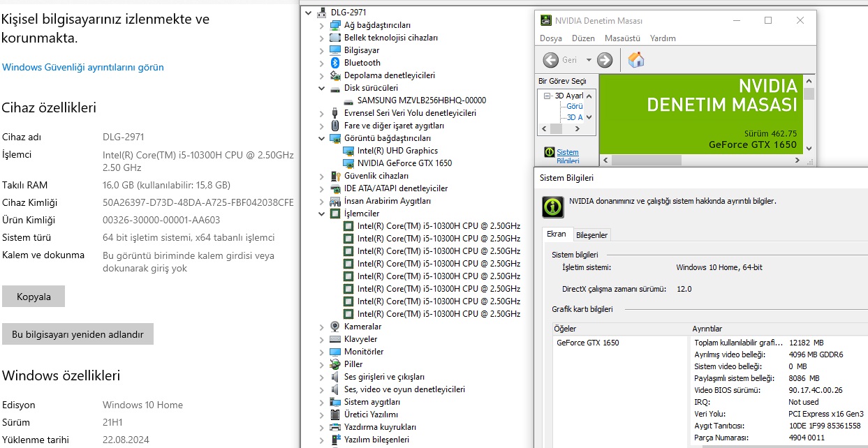Click the Yazdırma kuyrukları printer icon
Image resolution: width=868 pixels, height=448 pixels.
[335, 427]
